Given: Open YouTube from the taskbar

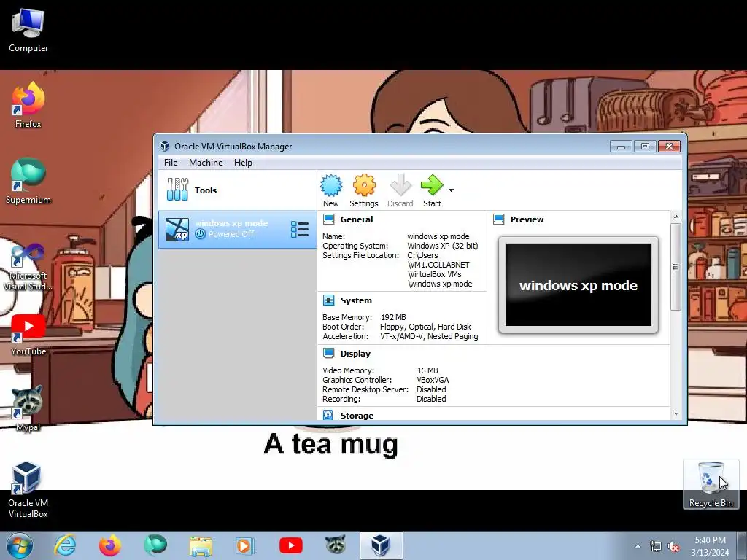Looking at the screenshot, I should [x=290, y=545].
